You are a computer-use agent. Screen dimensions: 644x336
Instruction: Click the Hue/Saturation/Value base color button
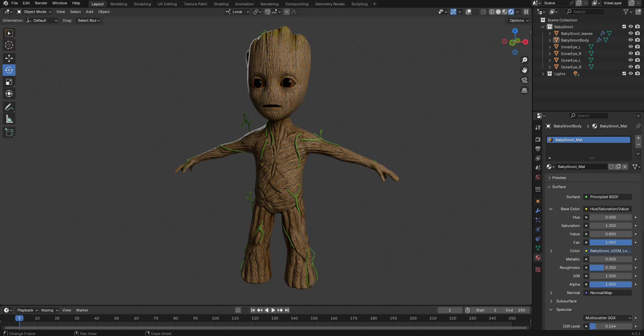(607, 209)
